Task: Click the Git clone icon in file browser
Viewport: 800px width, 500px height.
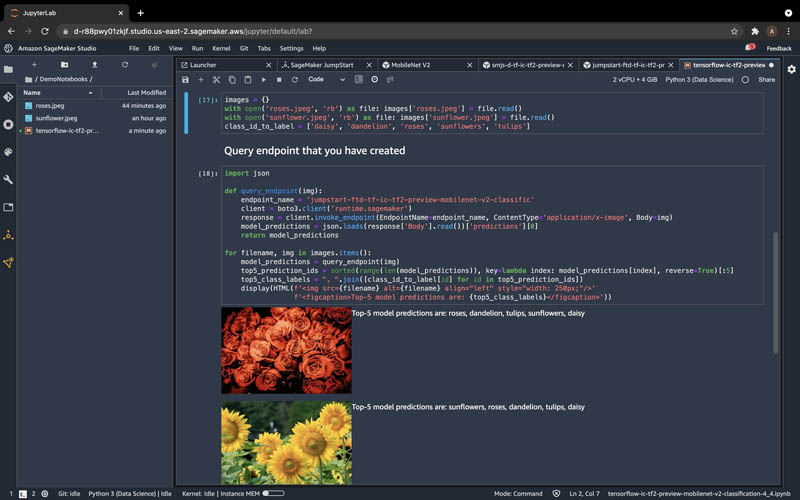Action: point(155,65)
